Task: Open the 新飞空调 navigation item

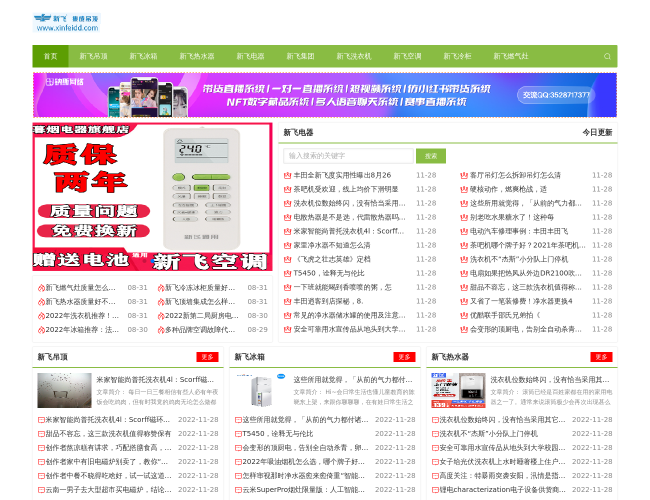Action: coord(407,56)
